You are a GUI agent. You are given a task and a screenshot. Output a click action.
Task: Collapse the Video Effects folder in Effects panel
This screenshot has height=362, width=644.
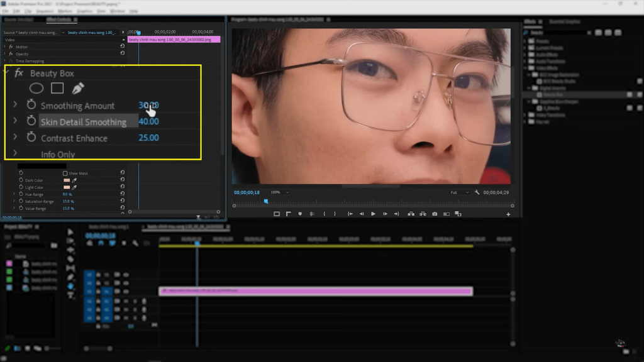pyautogui.click(x=525, y=68)
